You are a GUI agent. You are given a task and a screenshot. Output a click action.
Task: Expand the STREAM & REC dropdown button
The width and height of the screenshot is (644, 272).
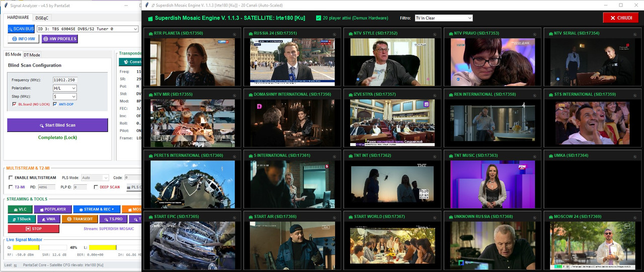click(x=96, y=209)
